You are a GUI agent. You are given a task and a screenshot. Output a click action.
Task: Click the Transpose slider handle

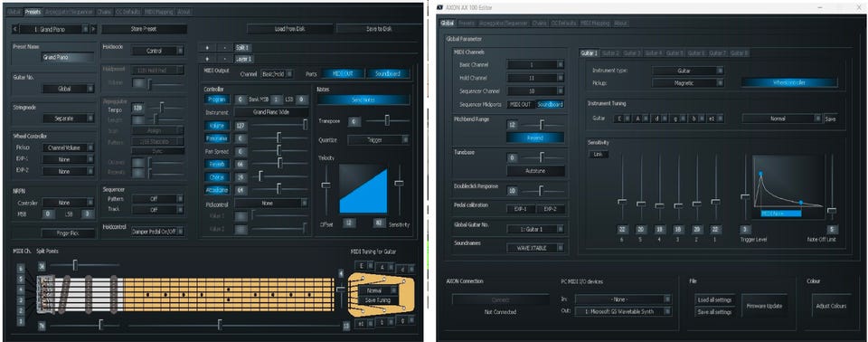click(x=387, y=120)
